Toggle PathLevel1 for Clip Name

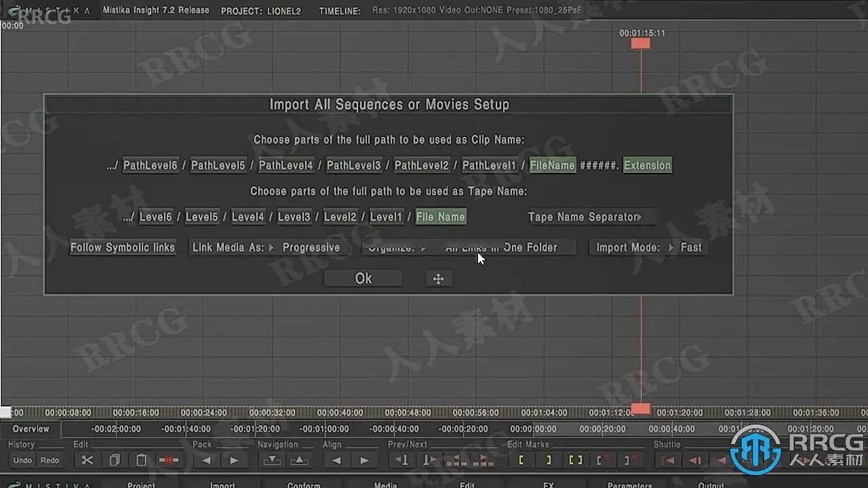coord(489,165)
